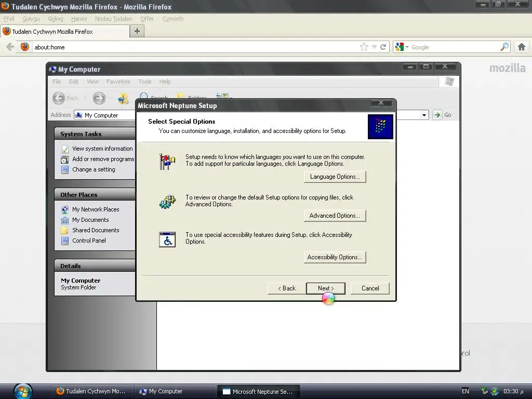Cancel the Microsoft Neptune Setup

tap(370, 288)
